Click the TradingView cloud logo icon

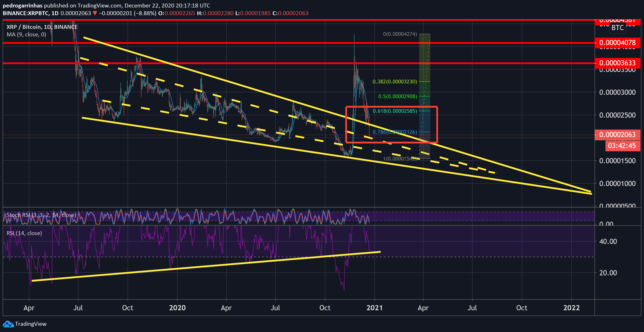[8, 324]
